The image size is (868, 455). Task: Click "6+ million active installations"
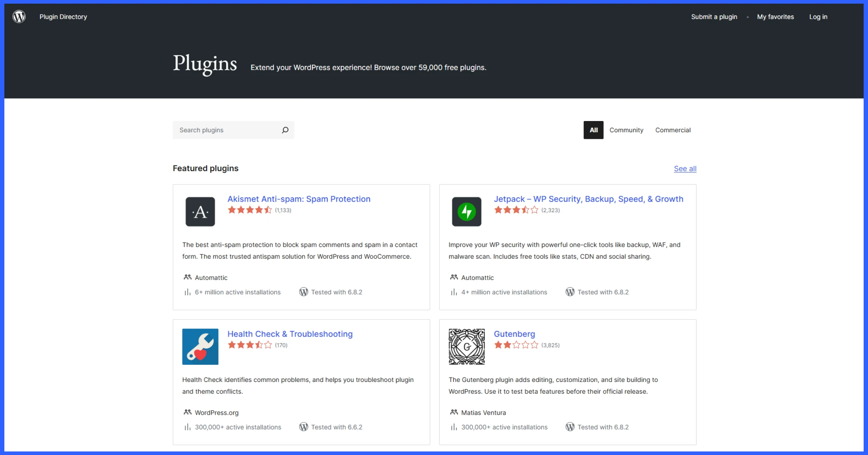click(x=238, y=292)
